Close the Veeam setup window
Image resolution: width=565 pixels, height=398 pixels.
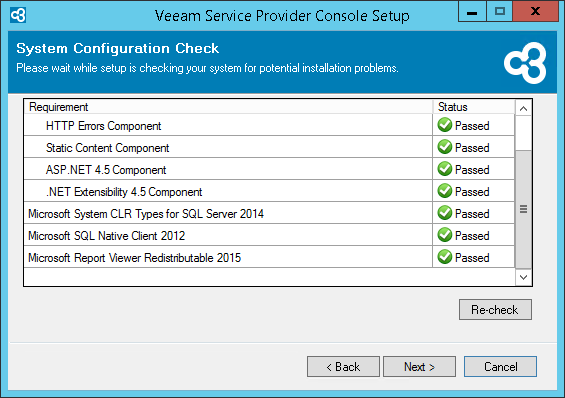point(535,12)
